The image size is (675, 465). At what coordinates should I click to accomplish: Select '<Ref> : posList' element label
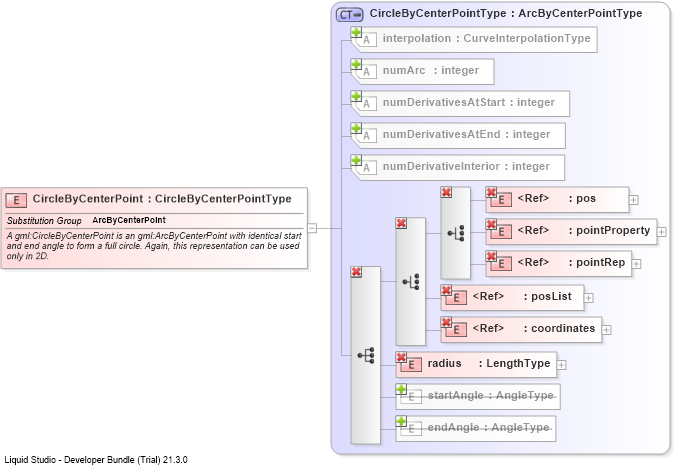click(522, 296)
